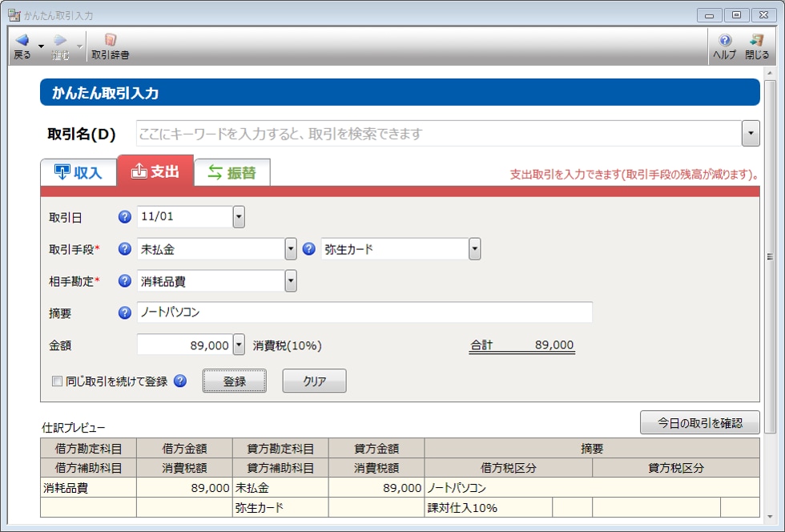The height and width of the screenshot is (532, 785).
Task: Expand the 取引名 search dropdown
Action: tap(751, 134)
